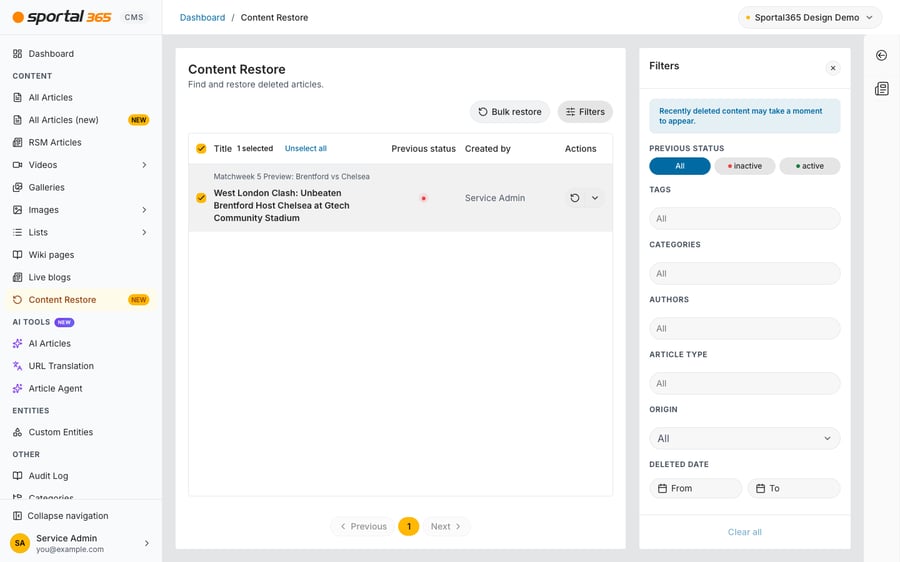900x562 pixels.
Task: Expand the Service Admin profile chevron
Action: [147, 543]
